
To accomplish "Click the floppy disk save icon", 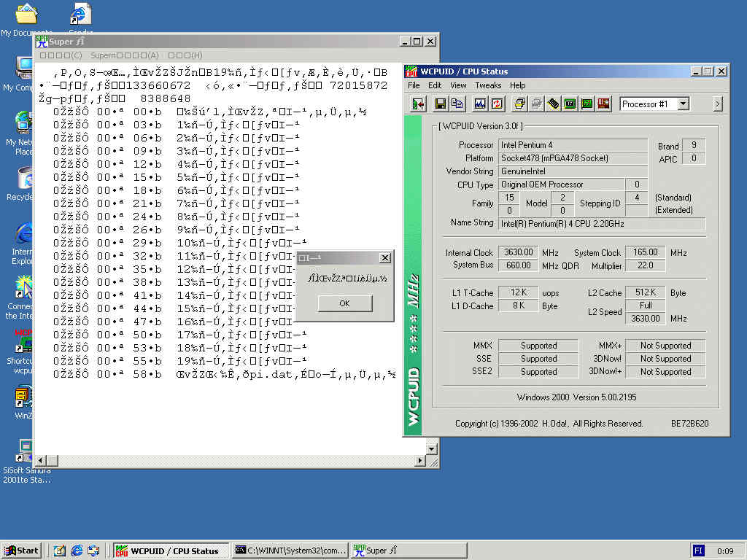I will [441, 104].
